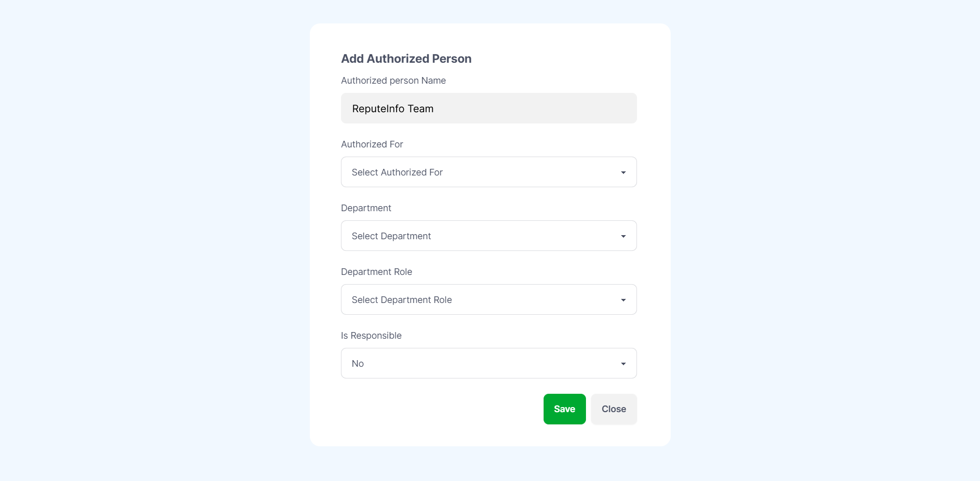Click the Department Role label
Screen dimensions: 980x481
click(x=376, y=271)
